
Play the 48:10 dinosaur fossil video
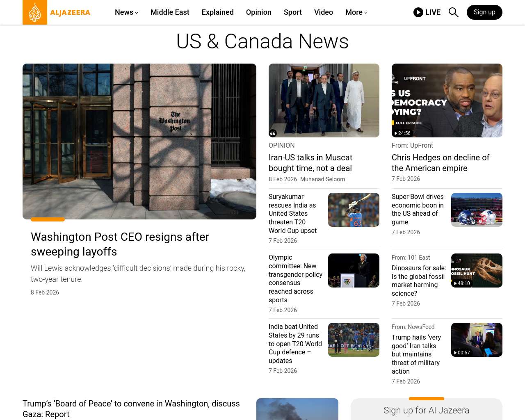coord(461,283)
